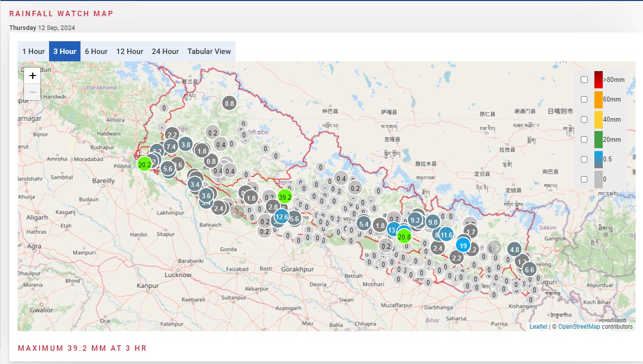Open the blue 19 station marker
The image size is (643, 364).
463,245
